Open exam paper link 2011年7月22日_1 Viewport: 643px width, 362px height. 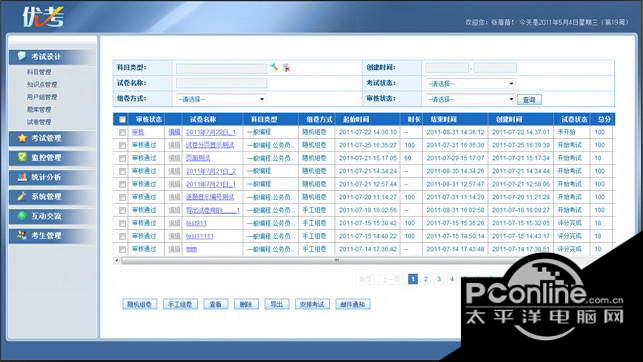(x=211, y=132)
